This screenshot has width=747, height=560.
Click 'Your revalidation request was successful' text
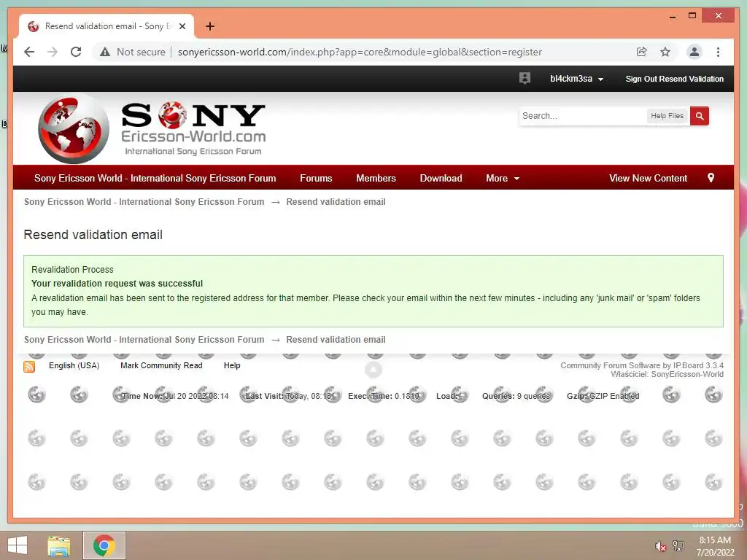[117, 284]
